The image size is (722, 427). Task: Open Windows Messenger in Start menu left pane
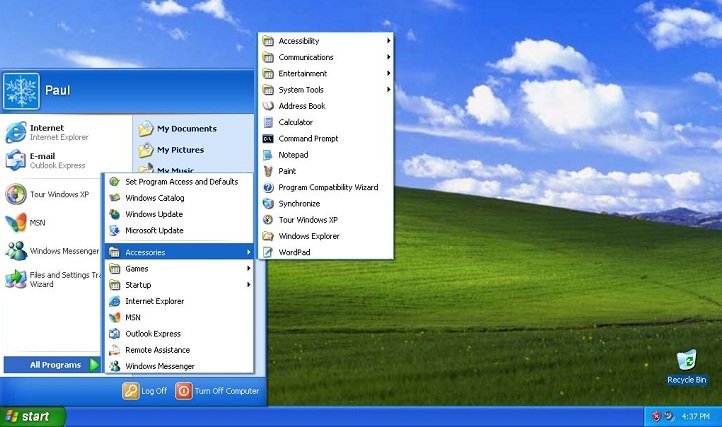coord(52,251)
